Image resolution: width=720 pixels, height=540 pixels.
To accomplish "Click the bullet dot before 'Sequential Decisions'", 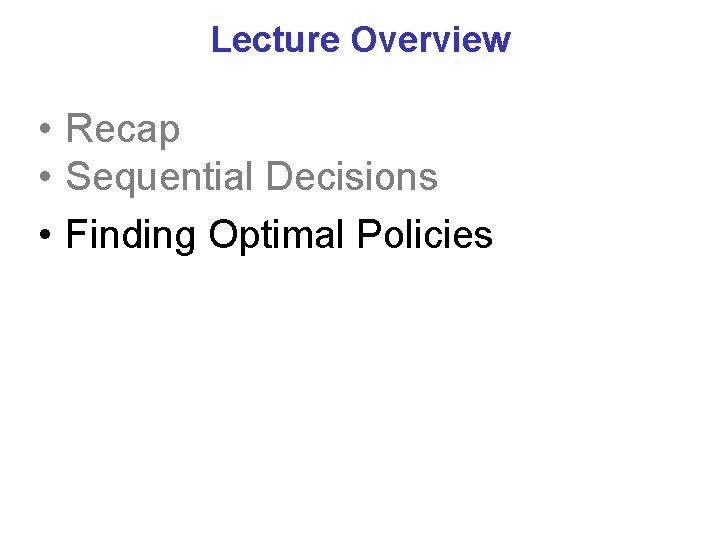I will pos(45,176).
